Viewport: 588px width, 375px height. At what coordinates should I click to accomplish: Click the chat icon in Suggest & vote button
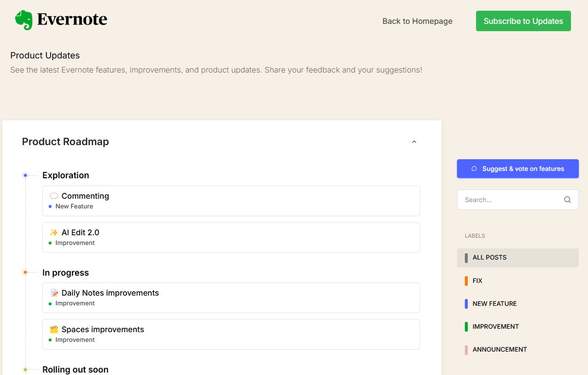coord(474,169)
